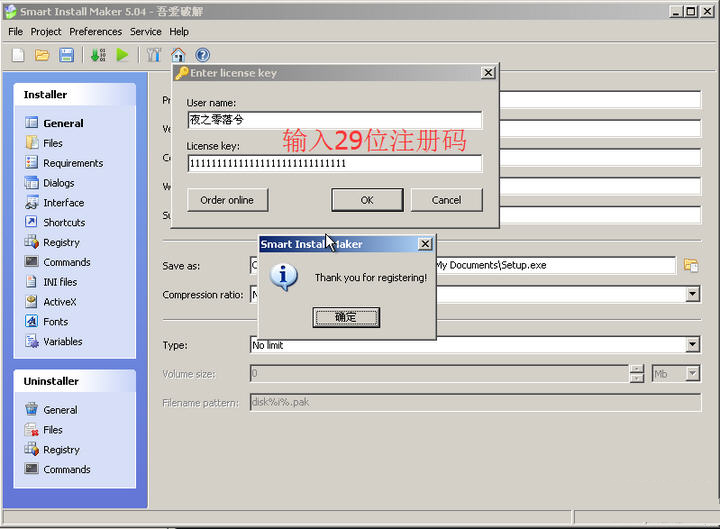This screenshot has height=529, width=720.
Task: Click the Installer panel header
Action: (75, 95)
